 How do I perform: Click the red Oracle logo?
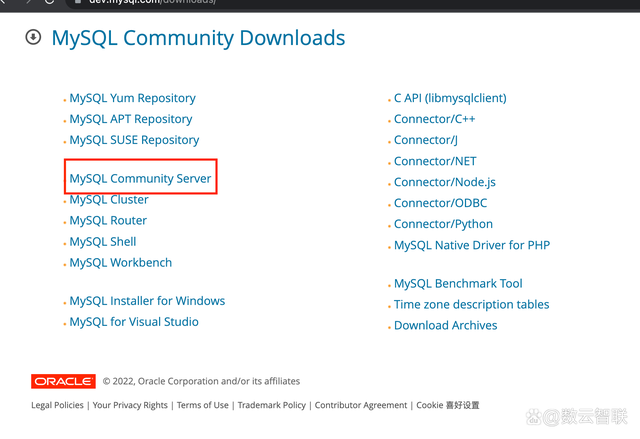click(63, 381)
